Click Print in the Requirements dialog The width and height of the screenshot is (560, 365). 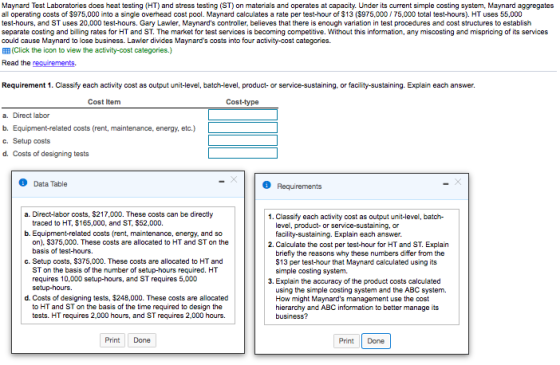[x=346, y=341]
